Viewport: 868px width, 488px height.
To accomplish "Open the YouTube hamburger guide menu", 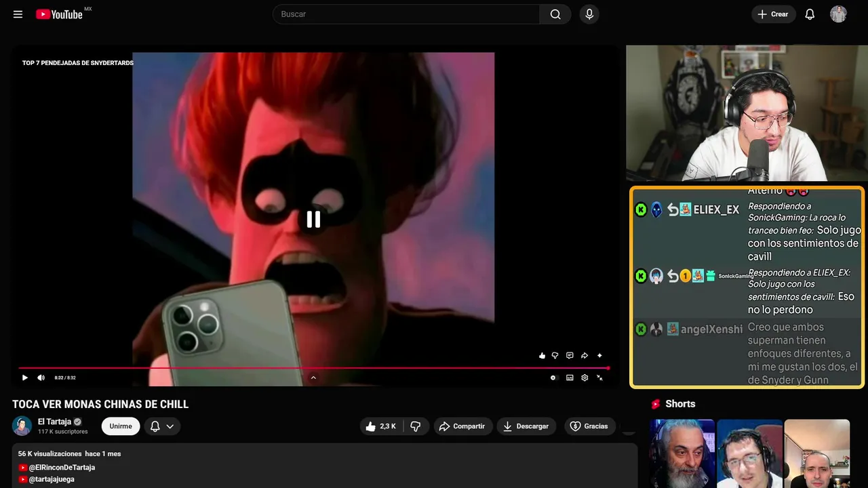I will coord(18,14).
